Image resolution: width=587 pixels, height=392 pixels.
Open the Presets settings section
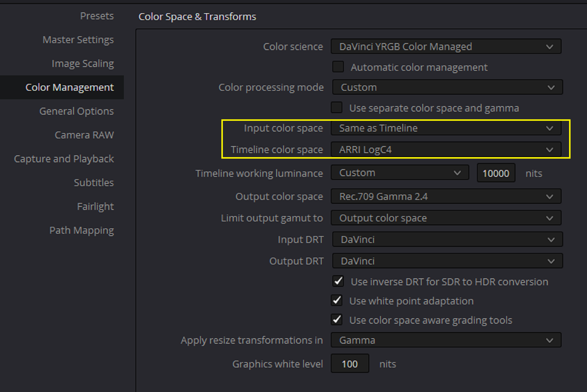97,16
